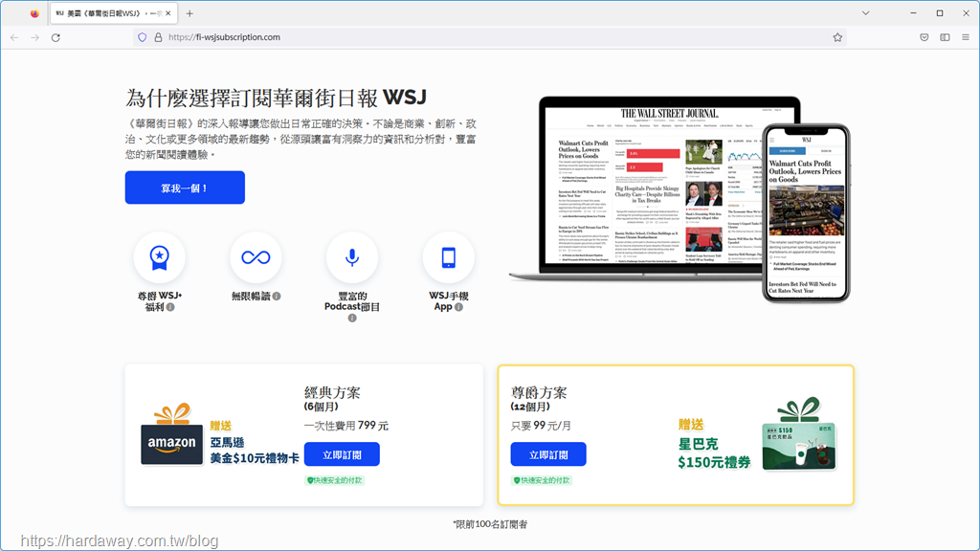
Task: Open a new browser tab
Action: [x=189, y=13]
